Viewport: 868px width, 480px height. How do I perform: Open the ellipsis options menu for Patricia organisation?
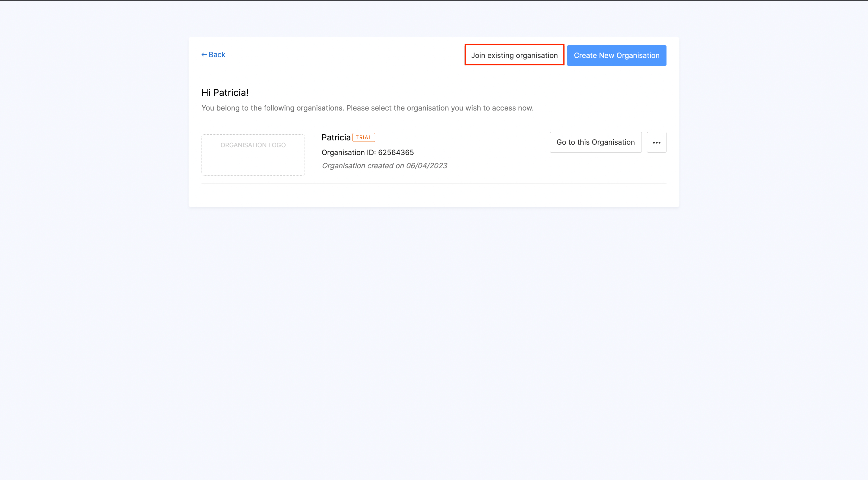(656, 142)
